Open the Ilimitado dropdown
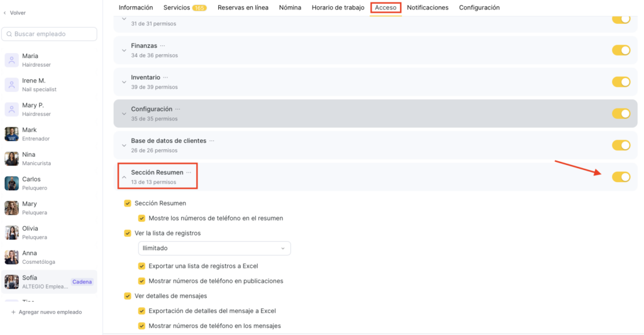644x335 pixels. (x=214, y=249)
